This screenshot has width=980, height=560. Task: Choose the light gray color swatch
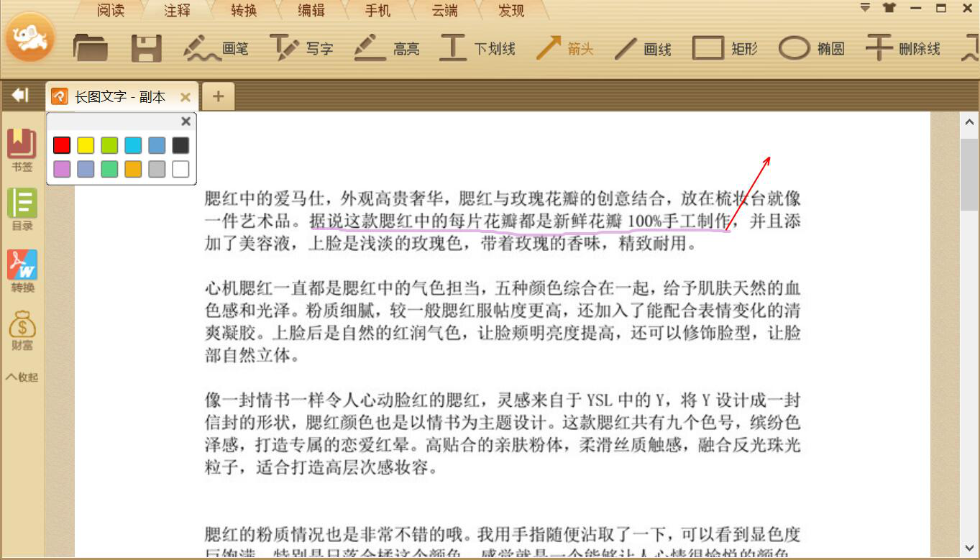[157, 169]
